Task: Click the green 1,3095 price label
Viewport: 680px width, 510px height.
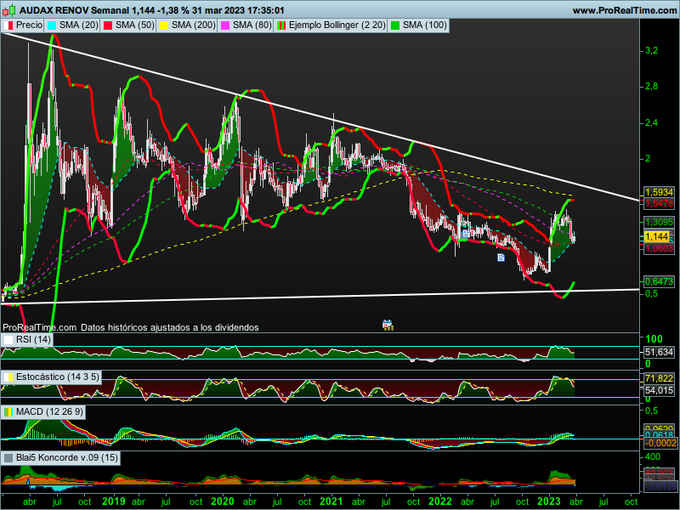Action: click(x=659, y=222)
